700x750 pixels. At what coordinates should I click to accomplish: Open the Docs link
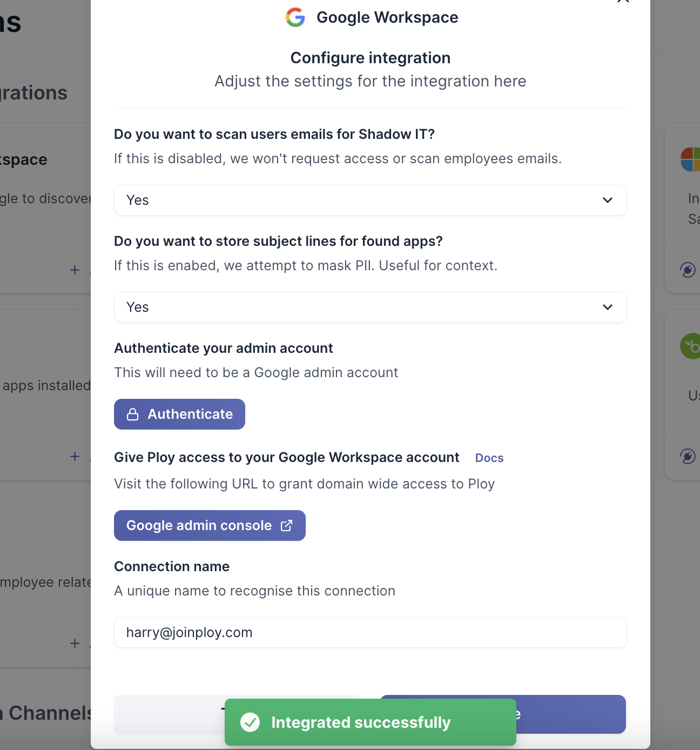tap(489, 458)
